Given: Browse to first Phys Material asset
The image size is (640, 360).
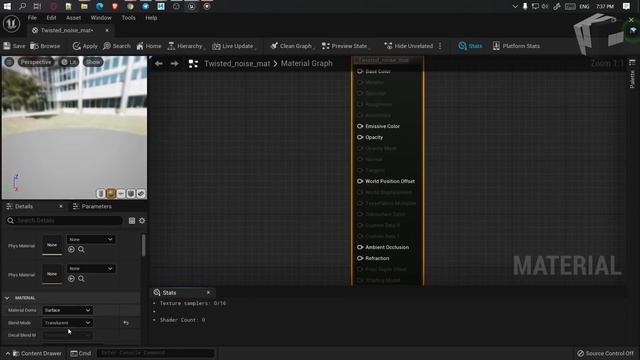Looking at the screenshot, I should 81,249.
